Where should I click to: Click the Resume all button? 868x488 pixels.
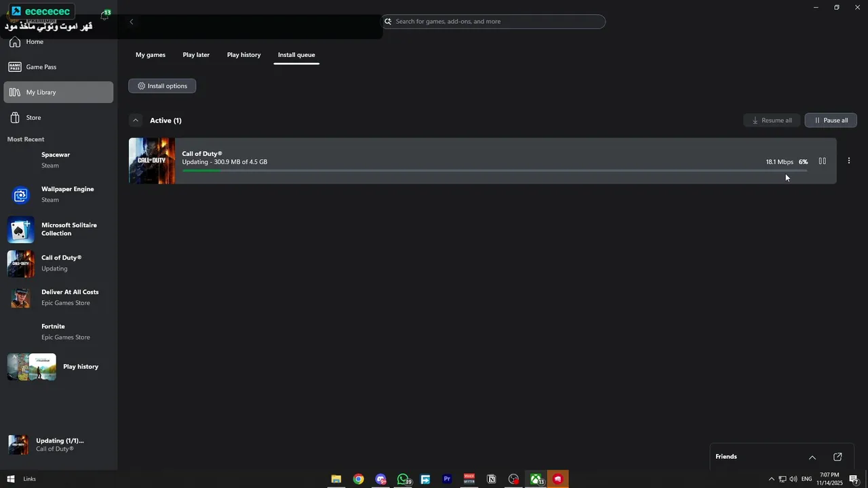tap(772, 121)
